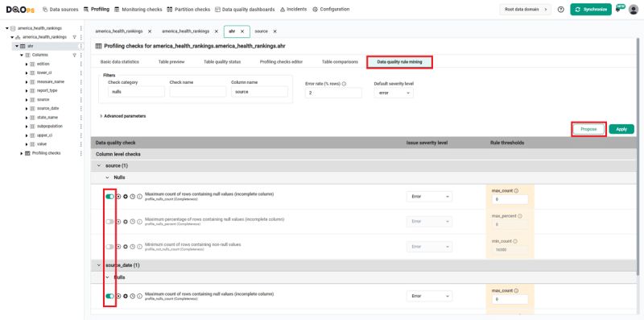Open three-dot menu for the ahr table
This screenshot has width=644, height=320.
81,46
